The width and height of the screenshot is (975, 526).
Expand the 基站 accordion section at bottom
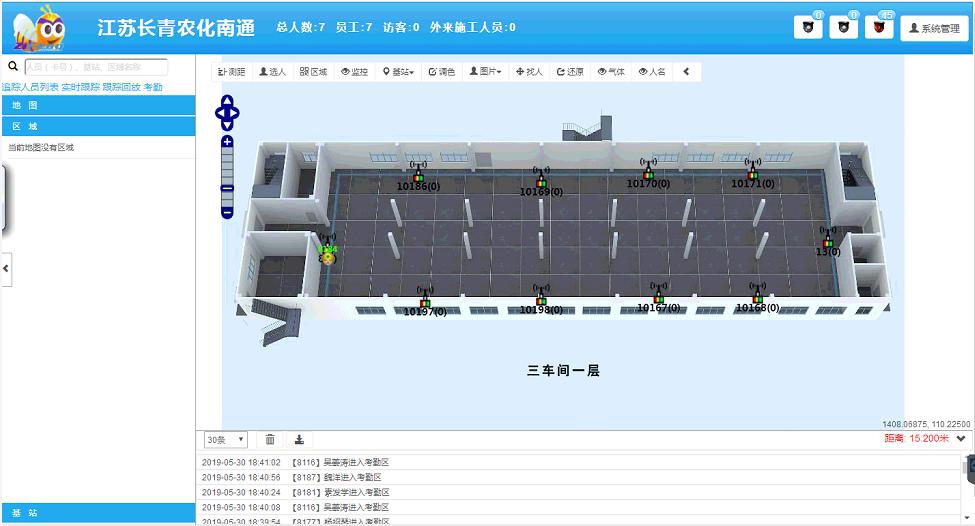(x=98, y=513)
